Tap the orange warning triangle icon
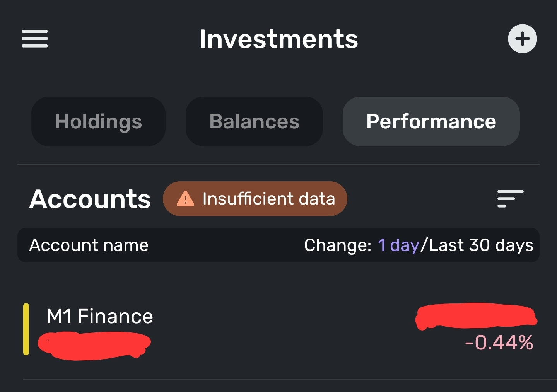Screen dimensions: 557x392 185,199
